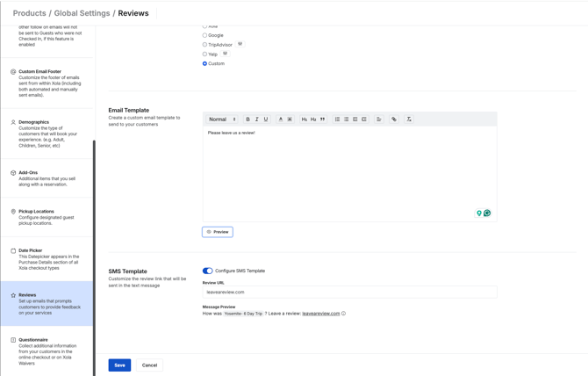This screenshot has height=376, width=588.
Task: Open the text color picker in toolbar
Action: (281, 119)
